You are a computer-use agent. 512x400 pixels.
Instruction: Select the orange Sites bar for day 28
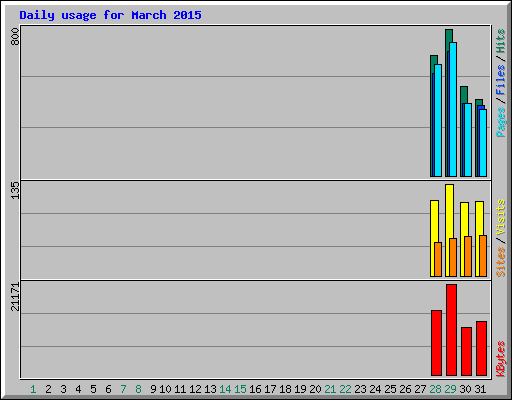(x=438, y=259)
